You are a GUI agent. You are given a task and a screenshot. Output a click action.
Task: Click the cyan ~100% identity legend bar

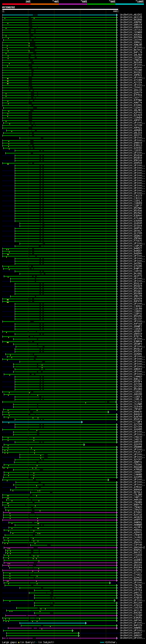pyautogui.click(x=130, y=4)
